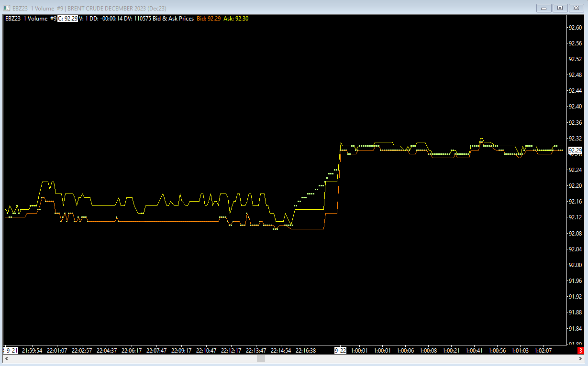The width and height of the screenshot is (588, 366).
Task: Click the 92.32 price scale label
Action: click(575, 139)
